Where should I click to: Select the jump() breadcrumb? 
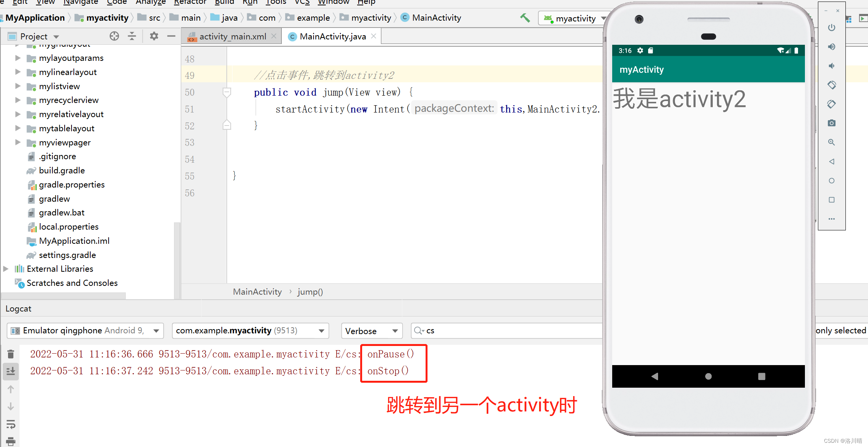[x=310, y=292]
